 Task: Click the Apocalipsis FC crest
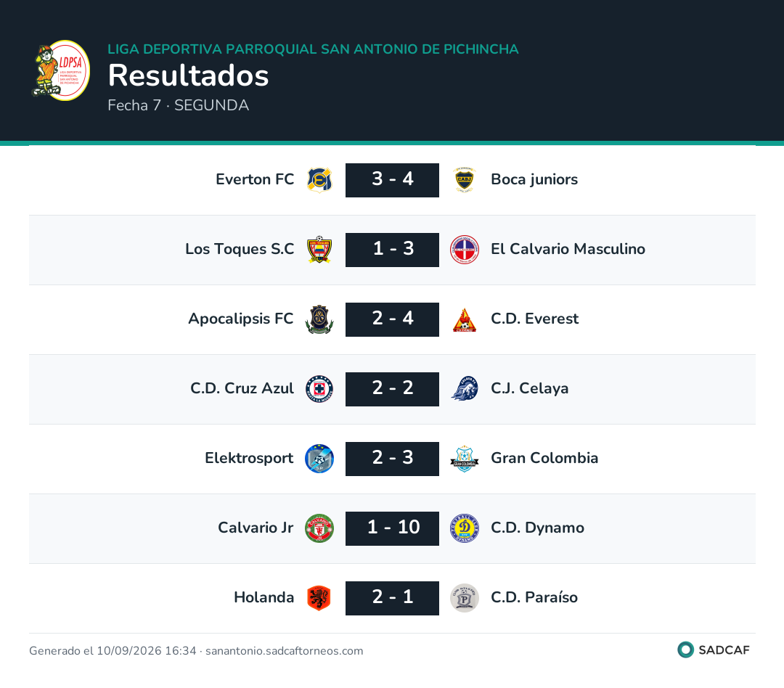coord(319,319)
